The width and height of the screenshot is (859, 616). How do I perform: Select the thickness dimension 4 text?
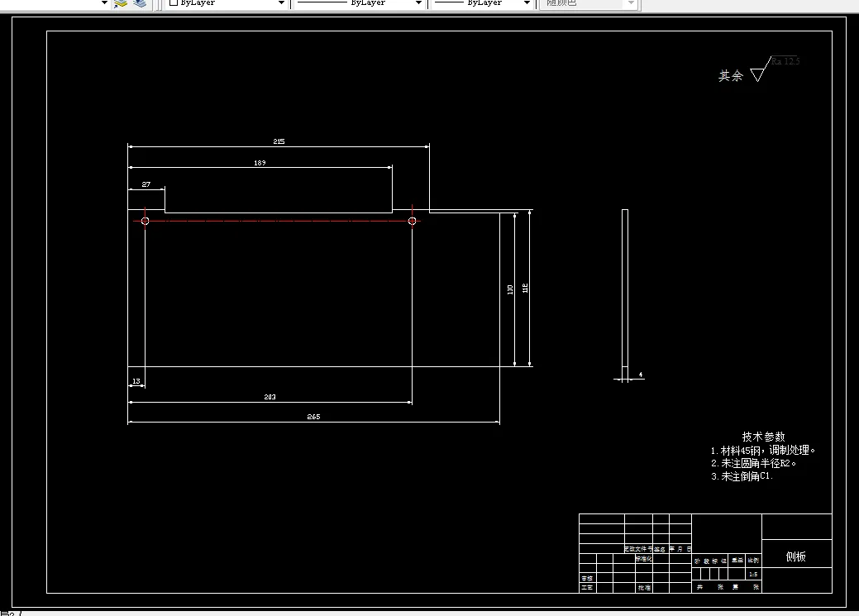641,375
